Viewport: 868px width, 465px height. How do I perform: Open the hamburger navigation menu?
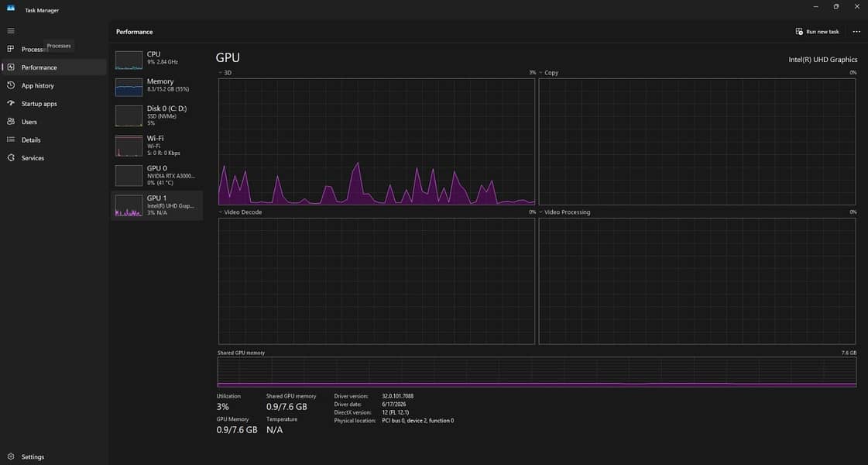tap(11, 31)
